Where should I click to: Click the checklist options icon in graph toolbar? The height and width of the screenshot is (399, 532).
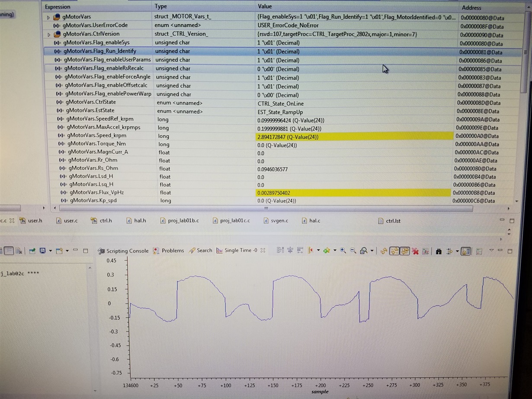tap(479, 251)
